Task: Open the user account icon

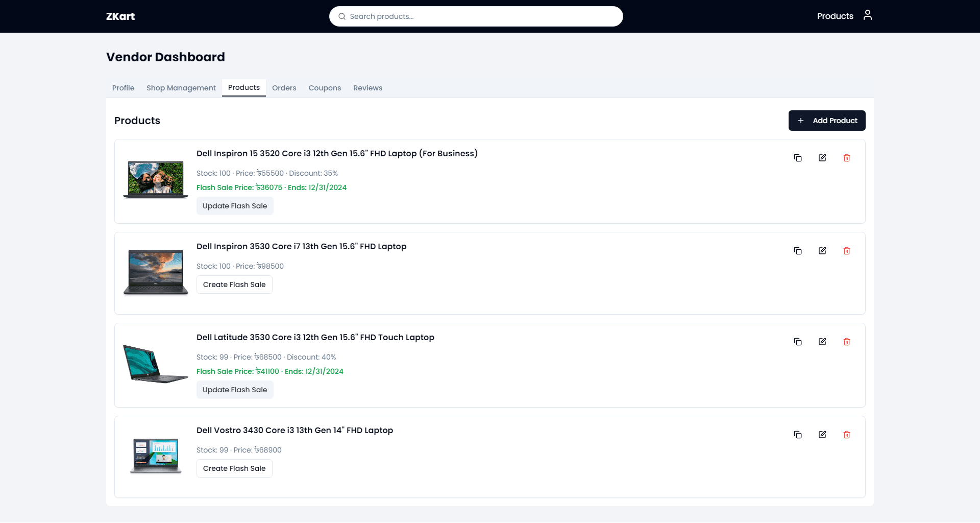Action: click(868, 16)
